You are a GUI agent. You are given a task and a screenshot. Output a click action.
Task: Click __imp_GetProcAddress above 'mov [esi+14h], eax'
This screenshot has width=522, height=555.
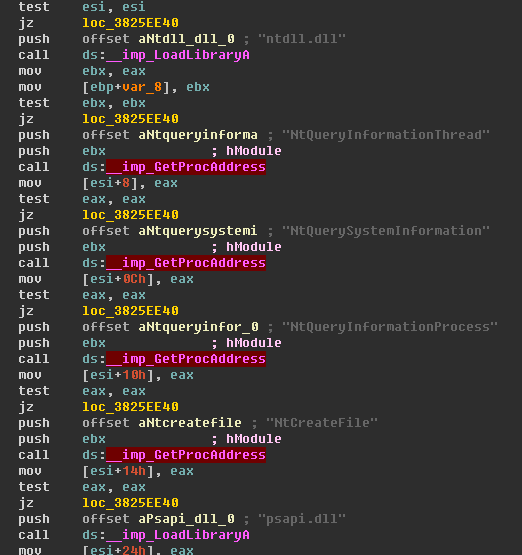click(x=186, y=455)
